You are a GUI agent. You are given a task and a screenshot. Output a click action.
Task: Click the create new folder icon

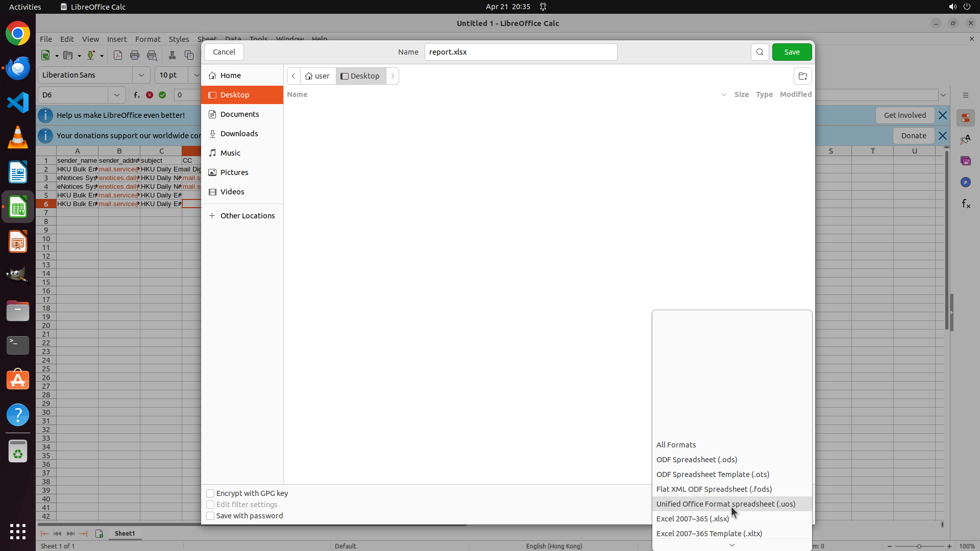(802, 76)
